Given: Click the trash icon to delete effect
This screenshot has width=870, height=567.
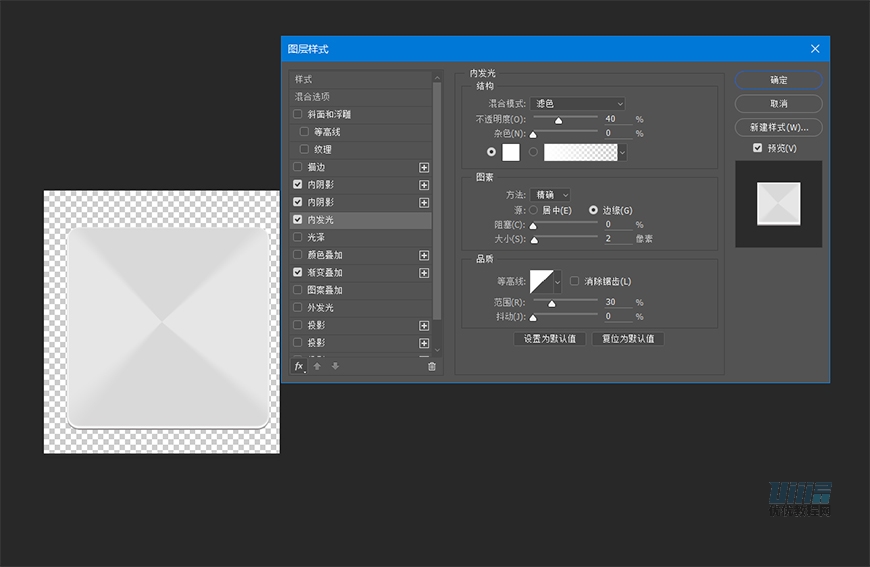Looking at the screenshot, I should (x=432, y=366).
